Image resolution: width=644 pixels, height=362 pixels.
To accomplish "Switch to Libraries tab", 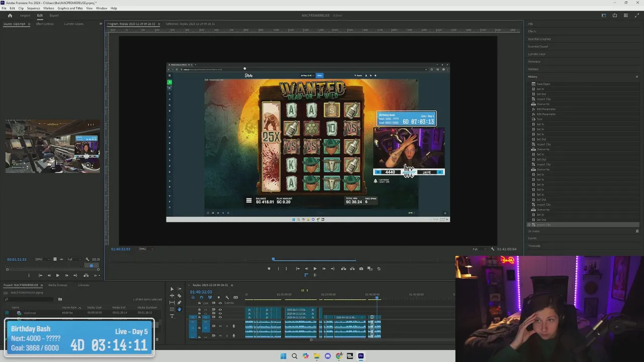I will click(x=84, y=285).
